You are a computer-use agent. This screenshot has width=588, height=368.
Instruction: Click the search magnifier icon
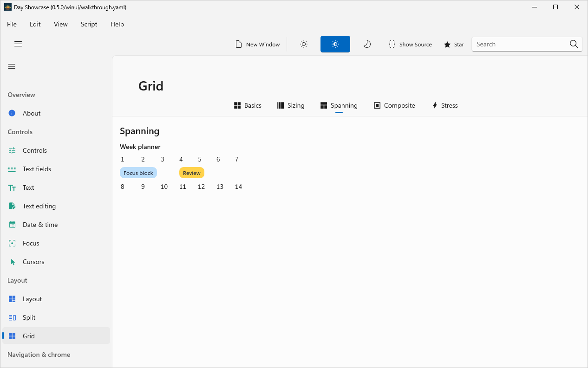click(574, 44)
